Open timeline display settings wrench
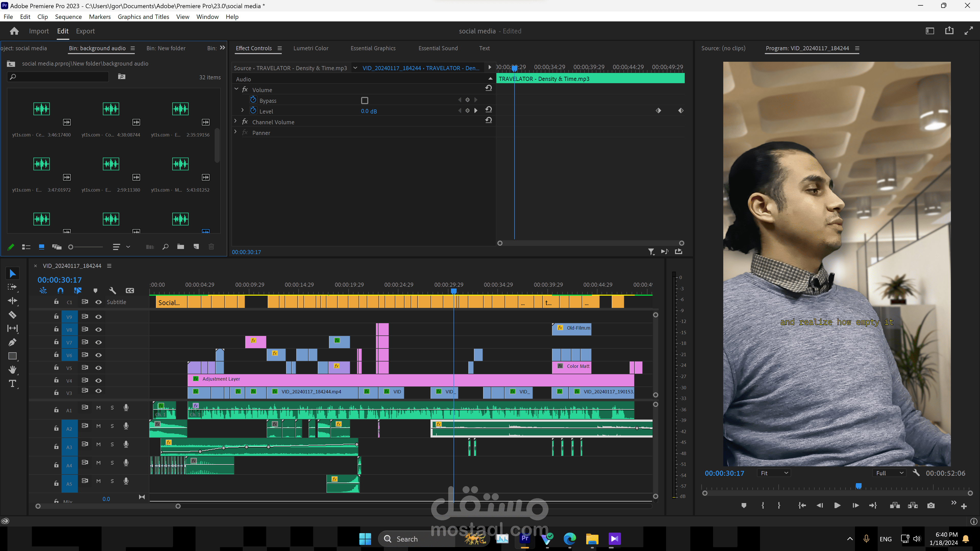Screen dimensions: 980x551 coord(112,291)
